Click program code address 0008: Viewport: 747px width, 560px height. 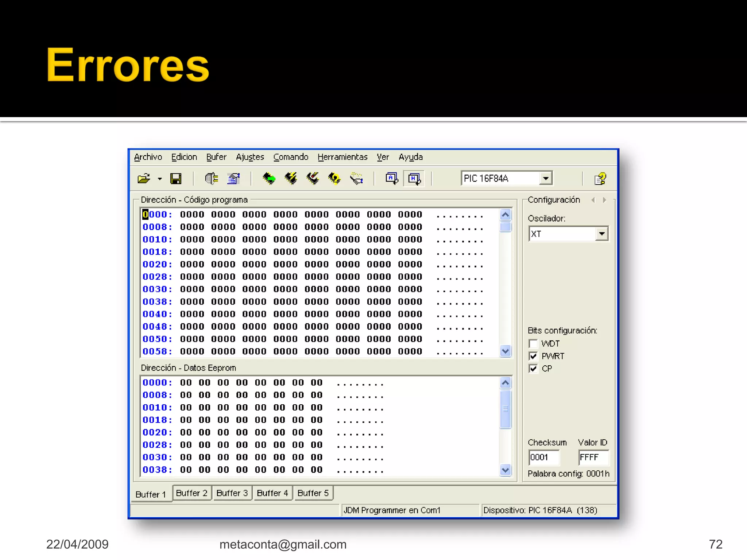(x=157, y=227)
